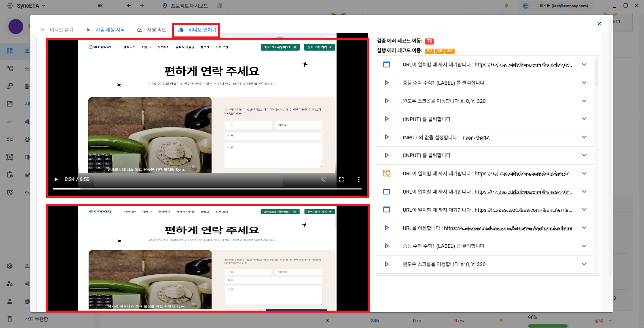Viewport: 644px width, 328px height.
Task: Start auto playback with 자동 재생 시작
Action: click(x=106, y=30)
